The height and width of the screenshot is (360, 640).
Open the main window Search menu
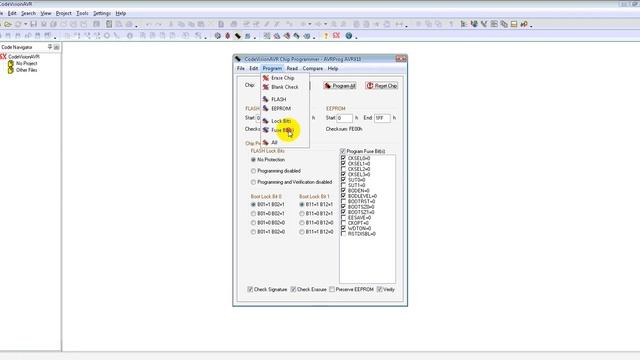(x=28, y=13)
